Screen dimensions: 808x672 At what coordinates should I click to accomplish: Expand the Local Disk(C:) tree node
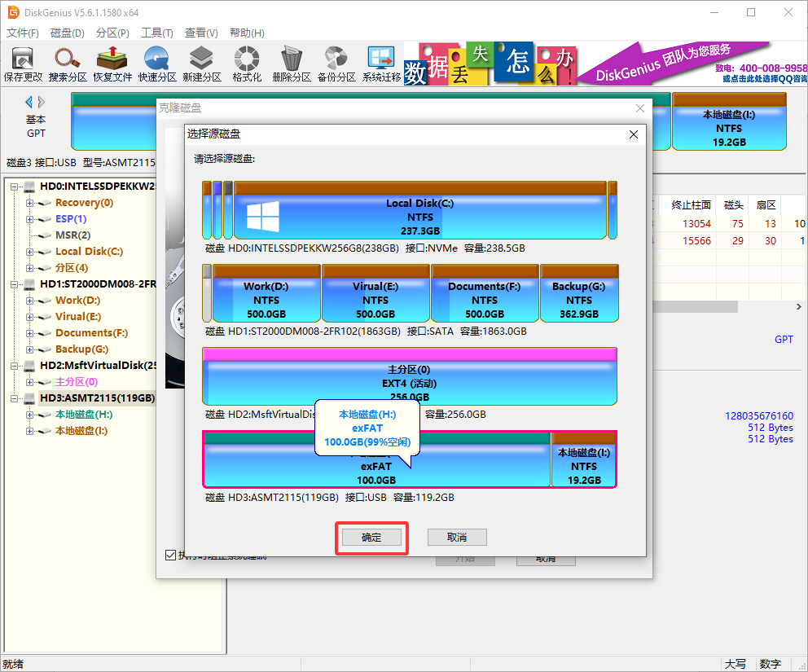tap(30, 252)
